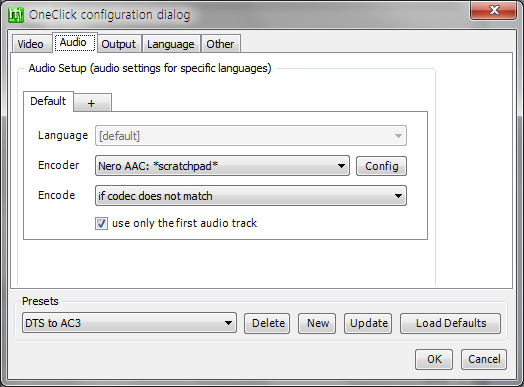Toggle use only the first audio track
This screenshot has width=524, height=387.
pyautogui.click(x=101, y=223)
